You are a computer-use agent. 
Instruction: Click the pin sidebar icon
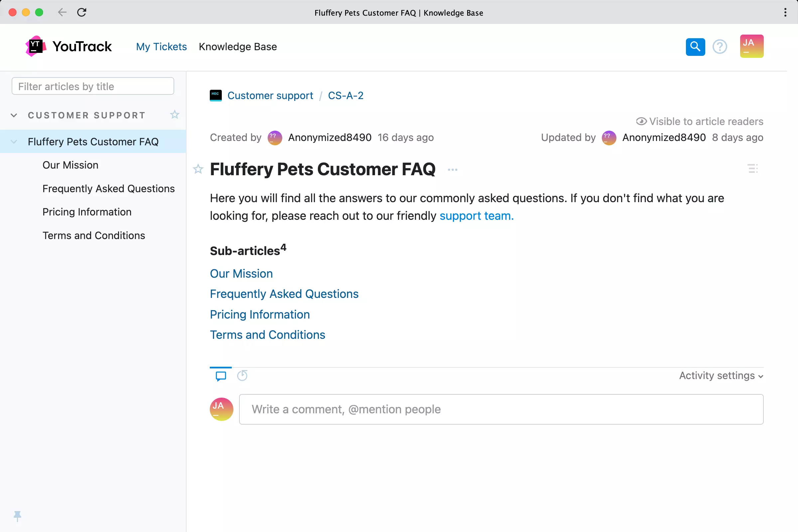click(17, 516)
